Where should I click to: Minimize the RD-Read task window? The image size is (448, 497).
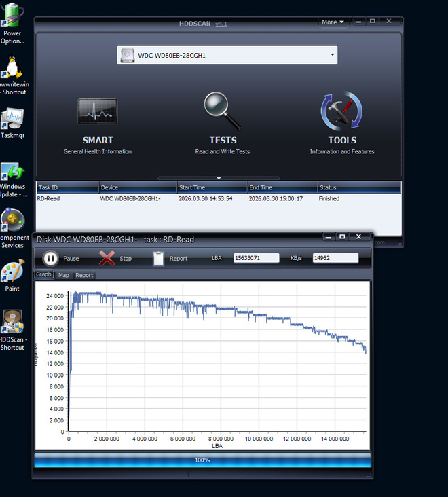click(329, 237)
